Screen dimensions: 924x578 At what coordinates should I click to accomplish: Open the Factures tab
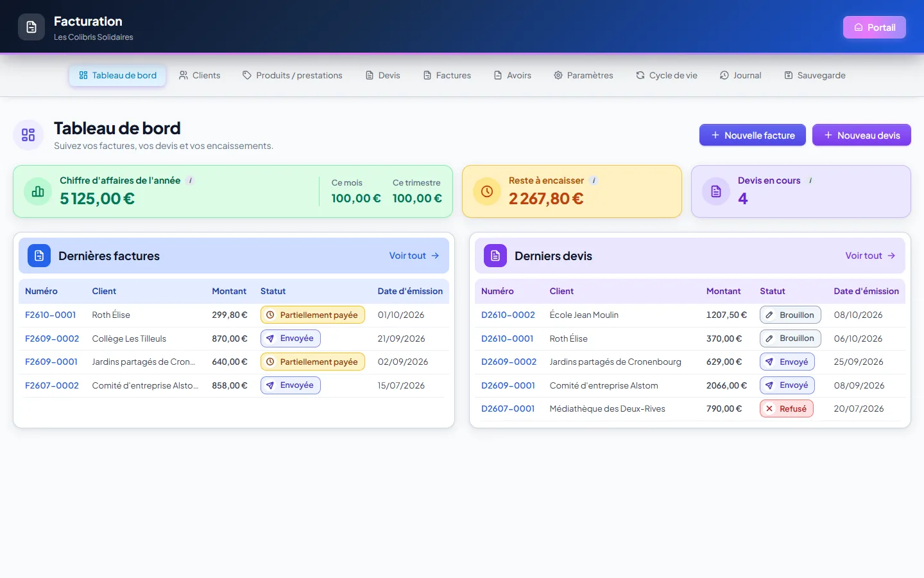coord(447,75)
